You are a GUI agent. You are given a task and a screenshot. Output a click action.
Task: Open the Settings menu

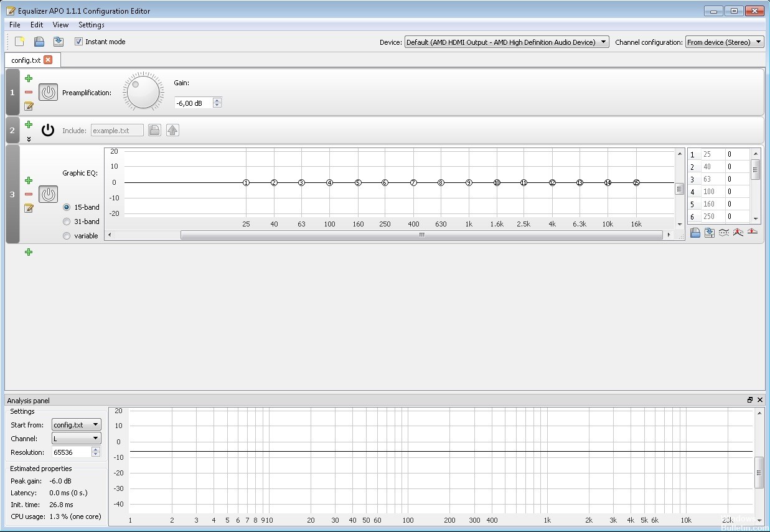pos(91,25)
